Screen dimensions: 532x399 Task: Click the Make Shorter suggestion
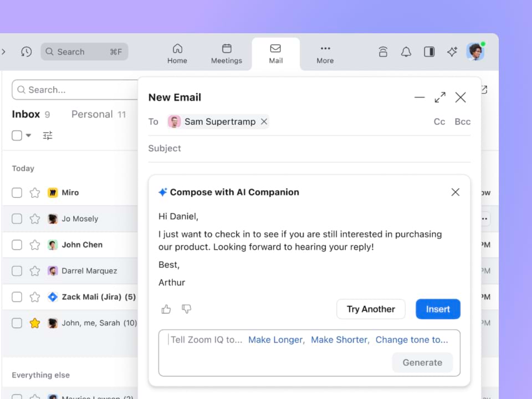tap(339, 340)
